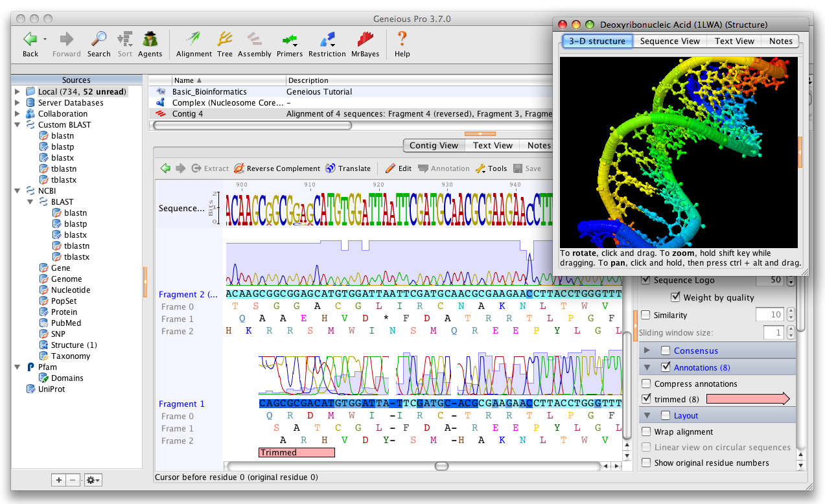Select the Restriction analysis icon
Image resolution: width=825 pixels, height=504 pixels.
[327, 43]
